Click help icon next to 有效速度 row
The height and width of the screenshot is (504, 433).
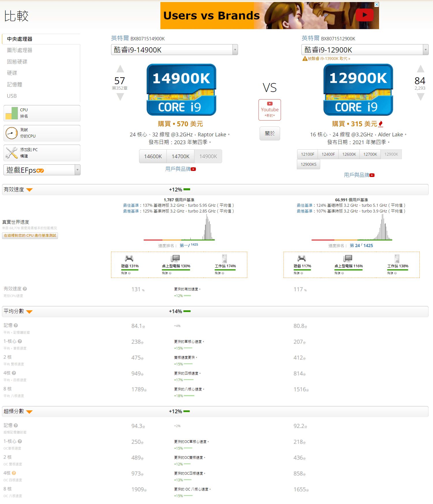[25, 289]
